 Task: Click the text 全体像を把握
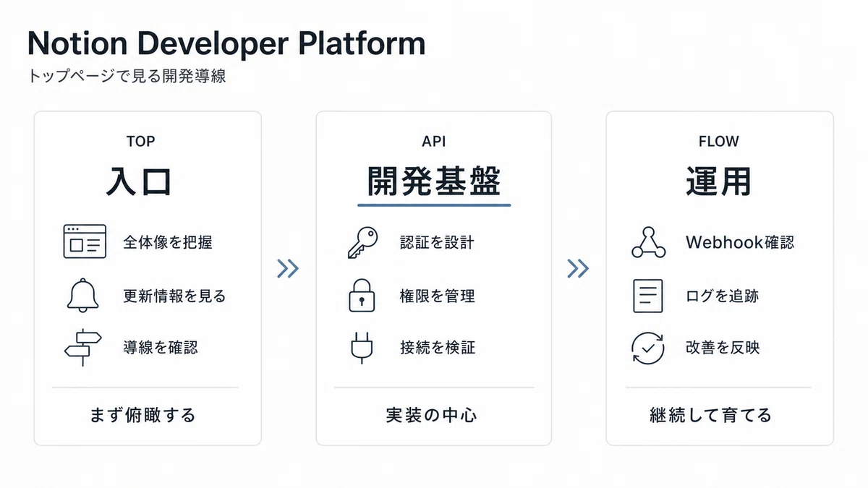[x=168, y=242]
